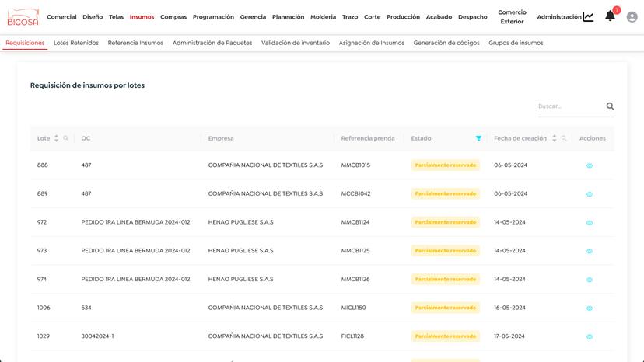Open the Compras menu item
The image size is (644, 362).
[173, 17]
